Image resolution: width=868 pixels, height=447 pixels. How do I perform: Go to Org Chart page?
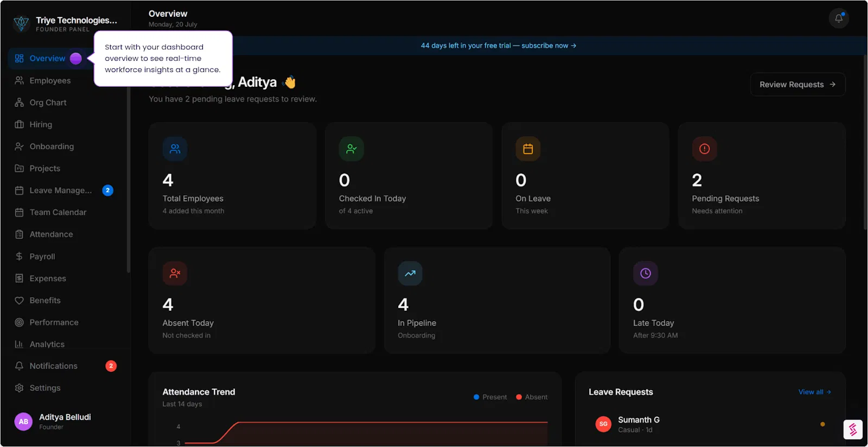click(65, 103)
